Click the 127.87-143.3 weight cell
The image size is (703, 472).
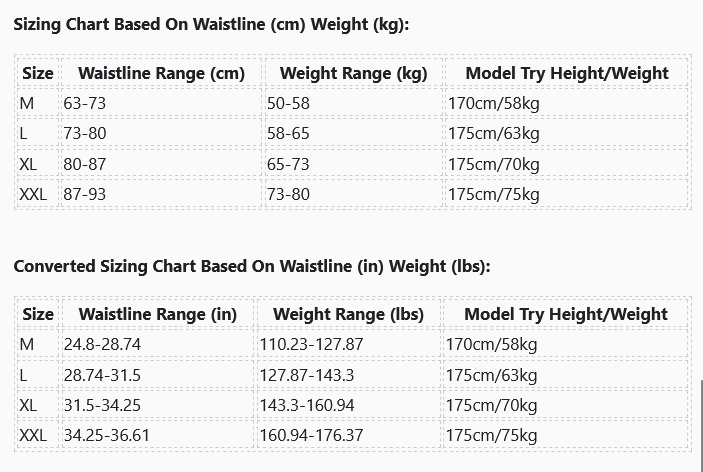(x=306, y=375)
